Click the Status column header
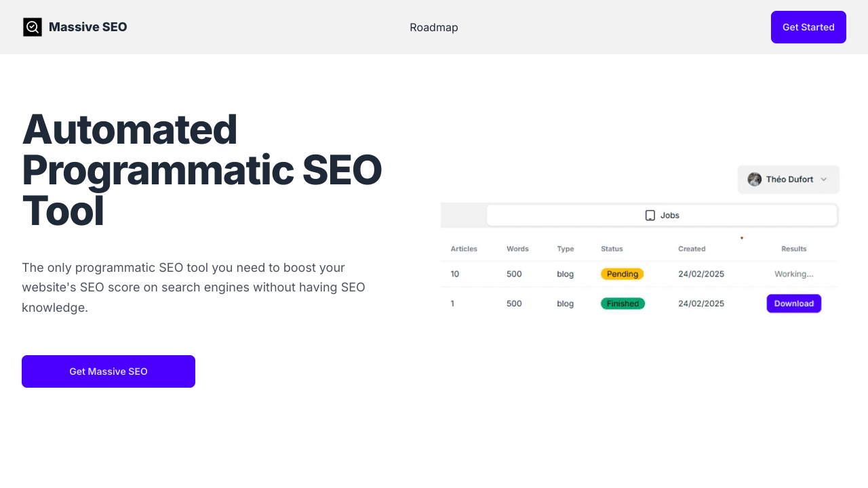This screenshot has width=868, height=488. [x=612, y=249]
